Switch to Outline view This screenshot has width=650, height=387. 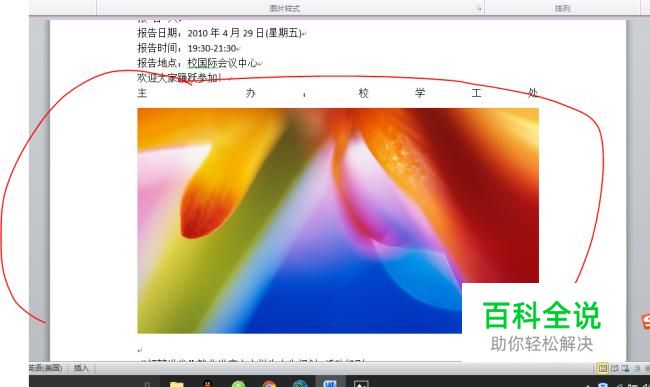[637, 368]
